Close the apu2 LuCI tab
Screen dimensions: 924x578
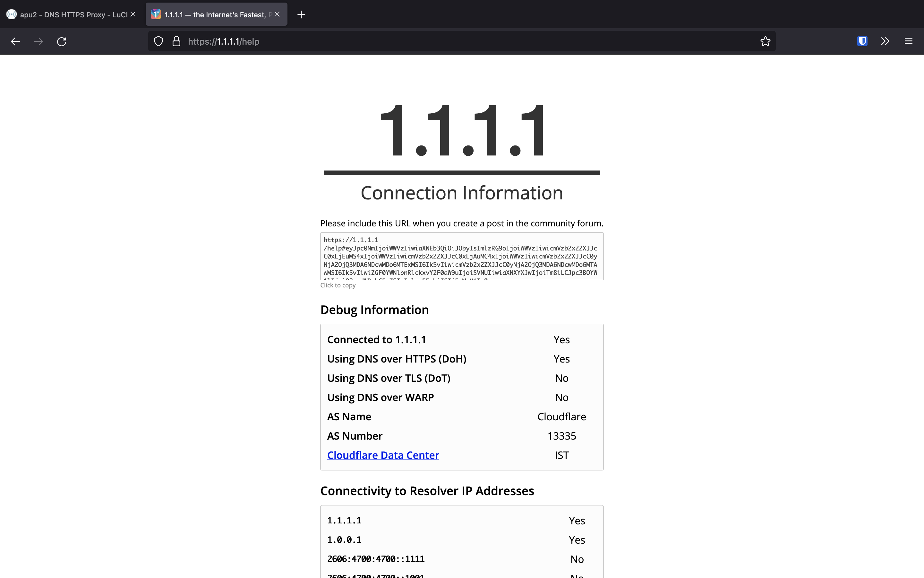[133, 14]
